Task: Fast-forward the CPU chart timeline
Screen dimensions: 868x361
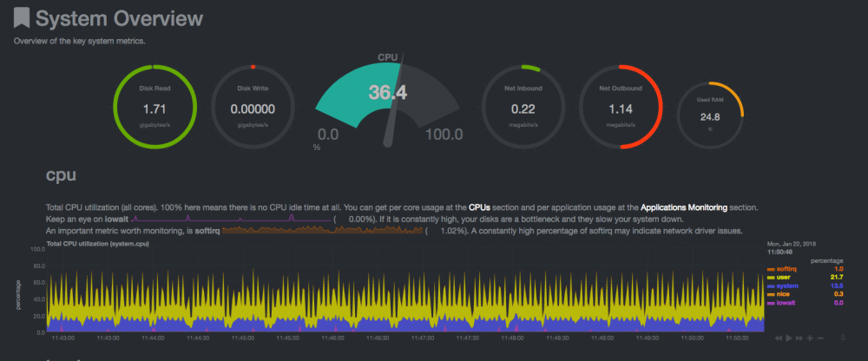Action: (800, 338)
